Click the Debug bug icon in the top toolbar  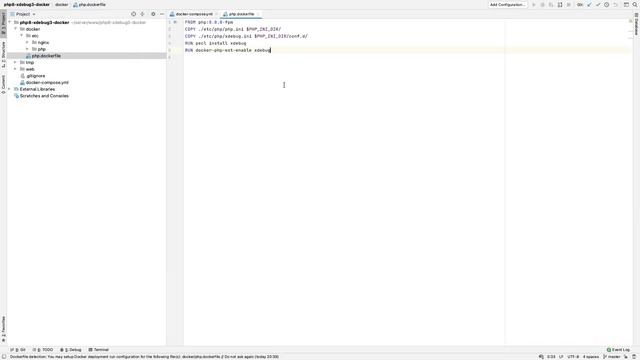coord(542,4)
